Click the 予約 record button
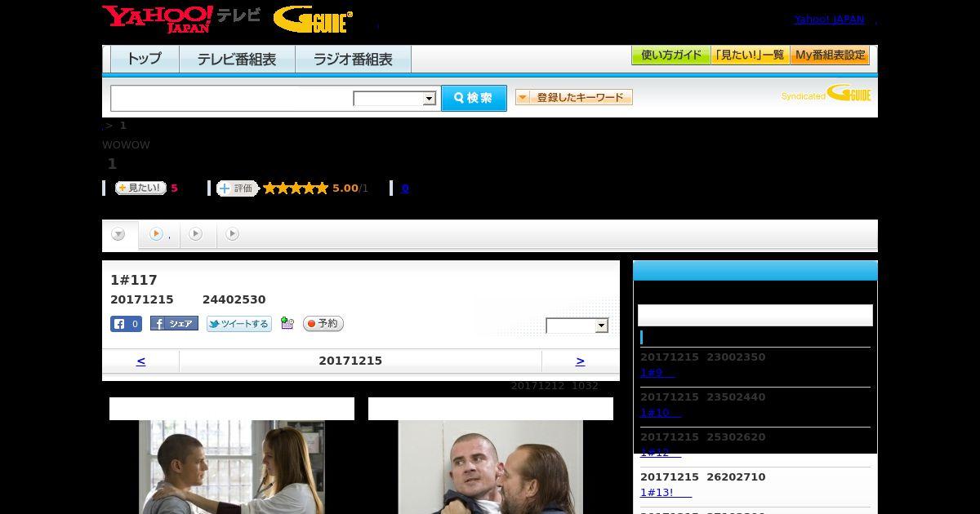 pos(323,324)
